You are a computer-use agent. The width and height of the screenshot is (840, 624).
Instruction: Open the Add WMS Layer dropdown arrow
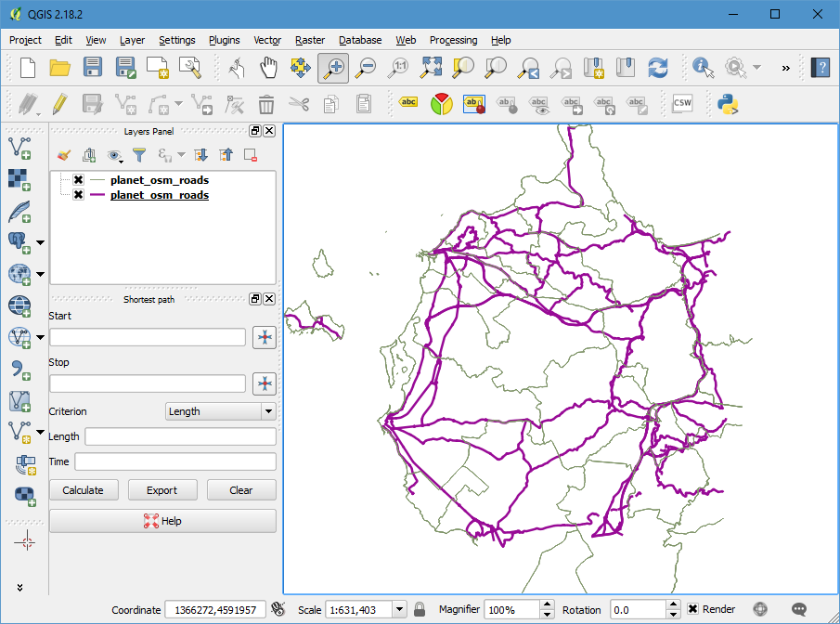pyautogui.click(x=40, y=275)
